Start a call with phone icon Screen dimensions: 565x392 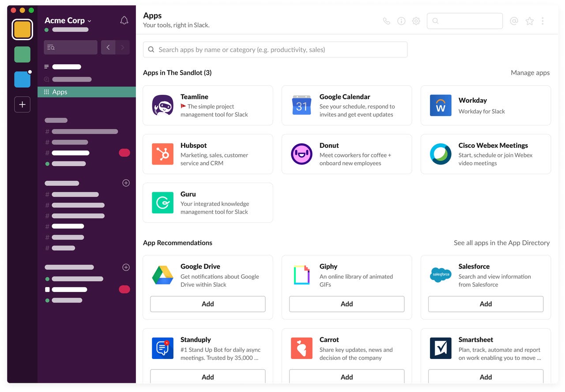click(x=387, y=21)
